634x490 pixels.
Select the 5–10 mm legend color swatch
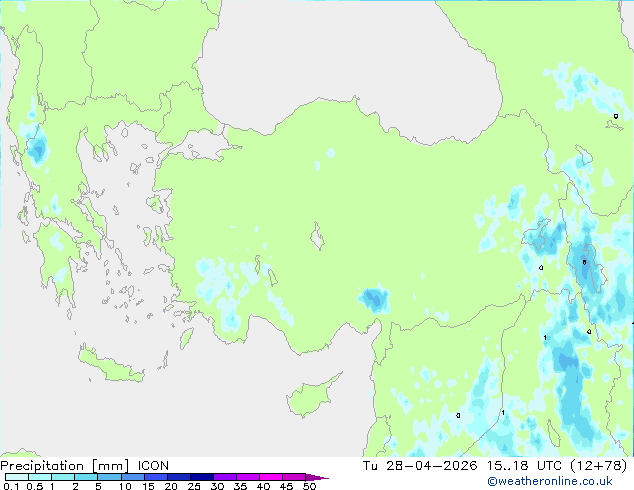pyautogui.click(x=109, y=477)
